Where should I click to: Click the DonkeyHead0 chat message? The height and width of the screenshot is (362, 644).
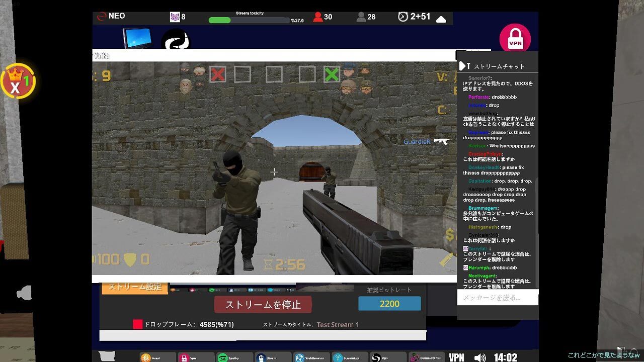tap(494, 170)
